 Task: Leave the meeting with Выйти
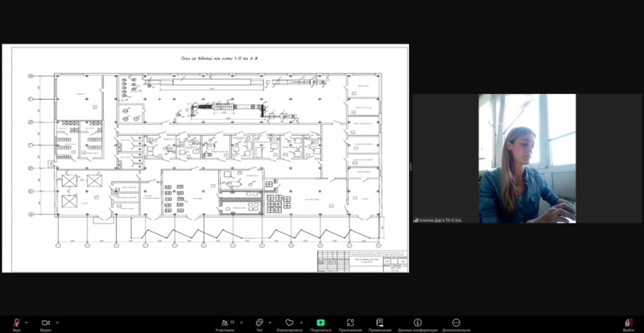(629, 324)
